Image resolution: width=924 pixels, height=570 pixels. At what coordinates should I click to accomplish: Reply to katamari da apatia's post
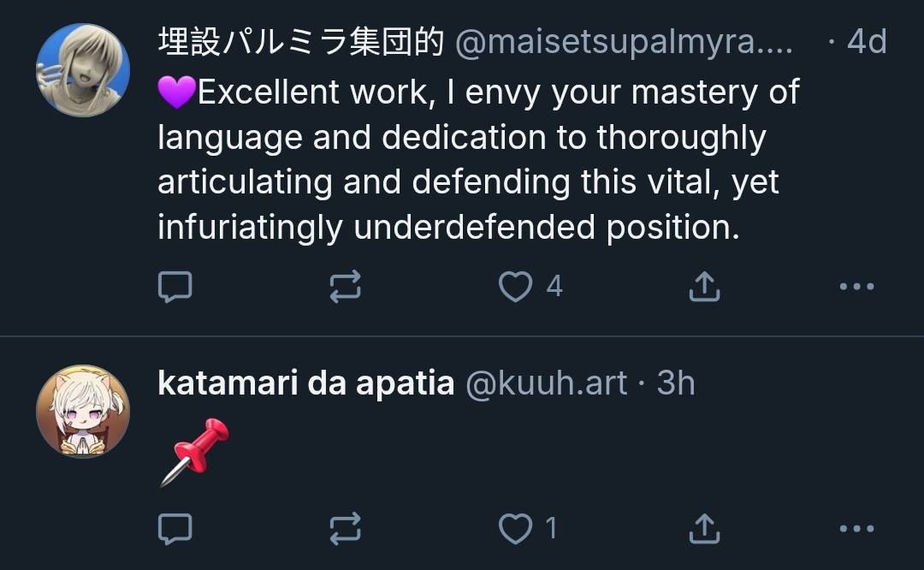(x=175, y=529)
